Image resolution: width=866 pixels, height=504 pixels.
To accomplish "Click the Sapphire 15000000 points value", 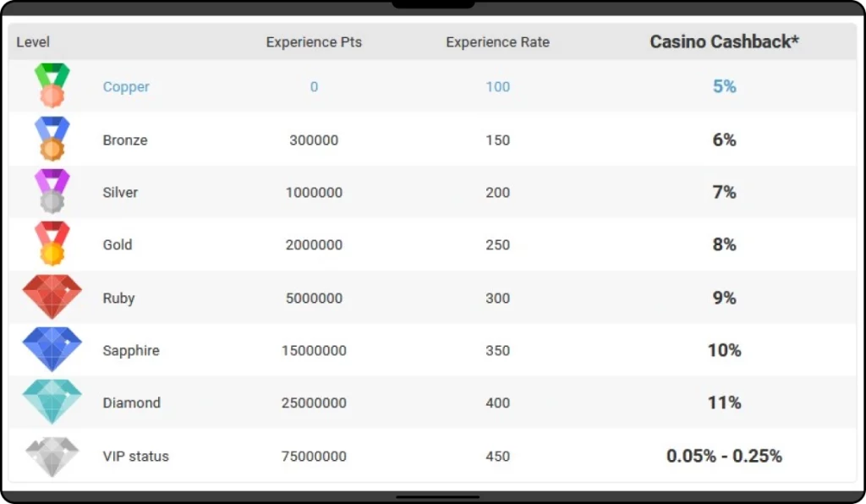I will [x=314, y=351].
